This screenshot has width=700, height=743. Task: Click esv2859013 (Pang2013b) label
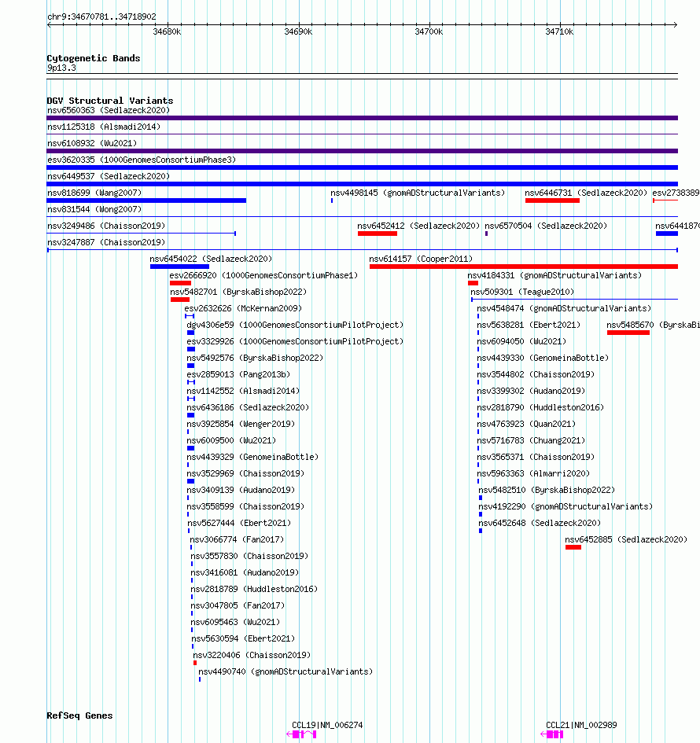(238, 375)
